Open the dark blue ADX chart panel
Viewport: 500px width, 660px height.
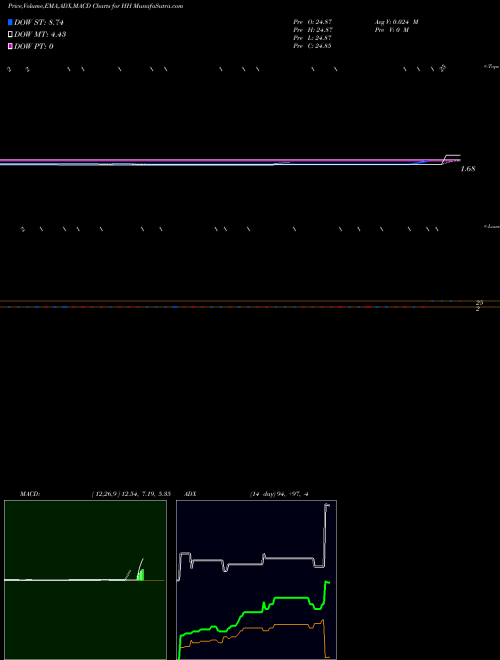click(256, 580)
